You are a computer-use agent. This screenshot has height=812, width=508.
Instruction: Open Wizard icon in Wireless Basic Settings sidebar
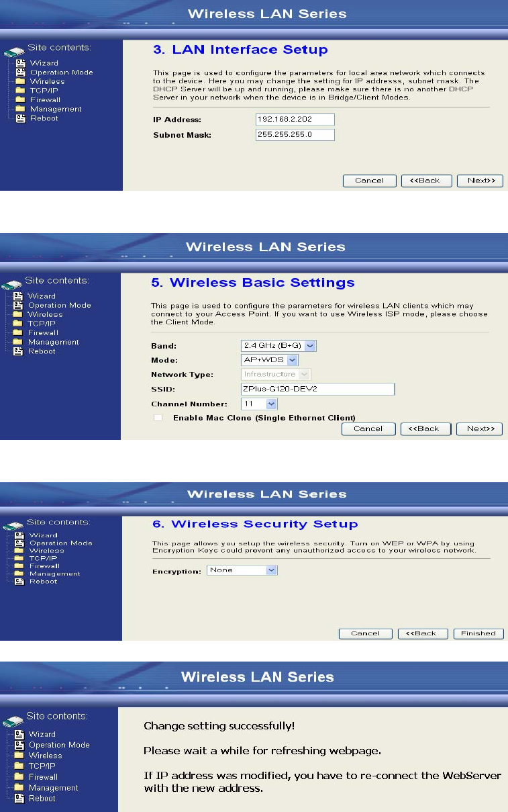click(18, 296)
